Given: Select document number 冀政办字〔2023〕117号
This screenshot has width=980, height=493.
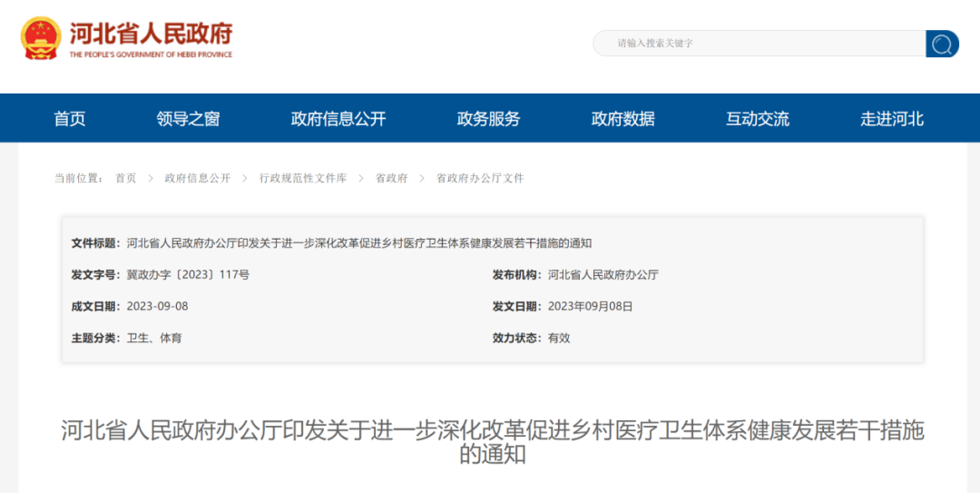Looking at the screenshot, I should [188, 275].
